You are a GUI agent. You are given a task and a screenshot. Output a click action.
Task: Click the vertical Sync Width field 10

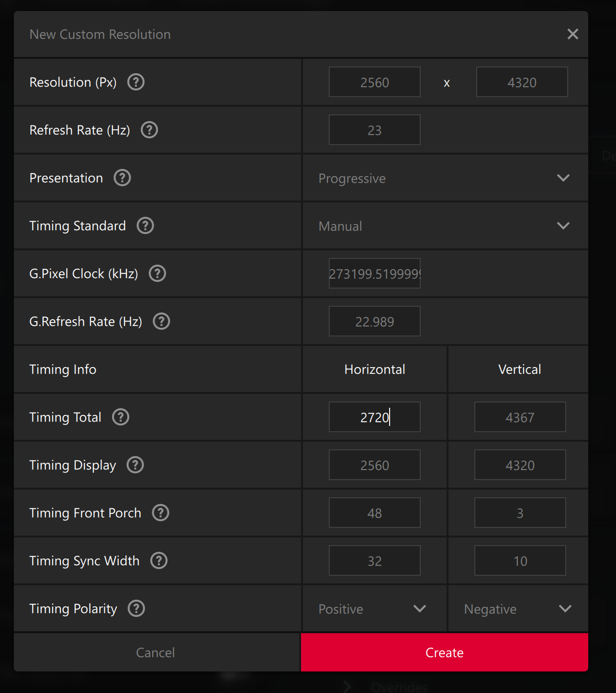(x=520, y=561)
